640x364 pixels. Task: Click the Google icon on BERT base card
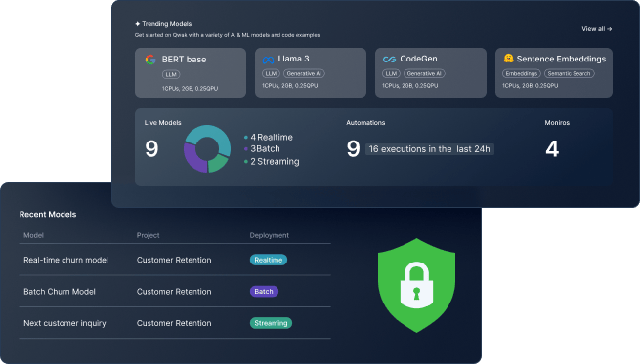pos(150,60)
